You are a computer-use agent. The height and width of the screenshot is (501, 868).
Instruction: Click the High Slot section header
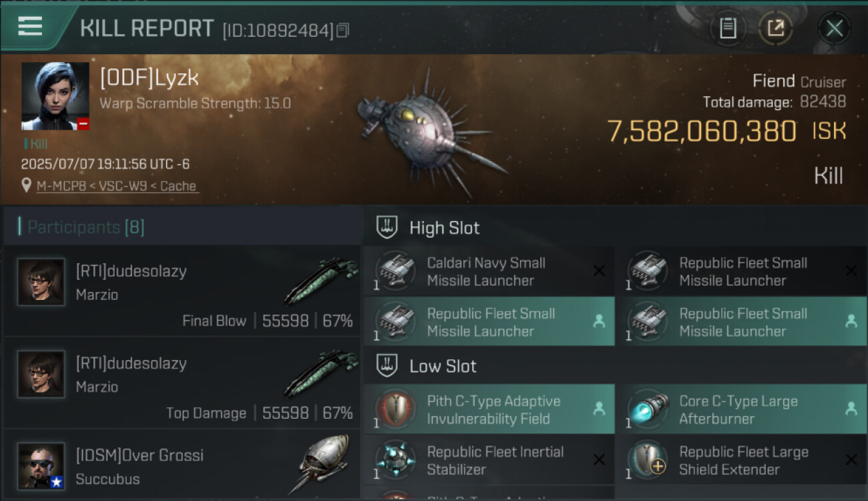444,228
